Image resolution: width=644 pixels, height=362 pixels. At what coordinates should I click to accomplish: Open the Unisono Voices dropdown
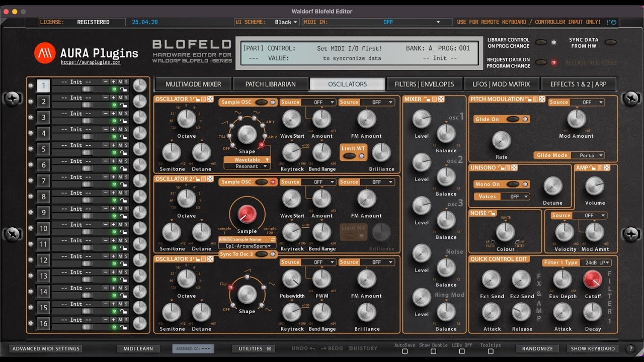tap(515, 197)
